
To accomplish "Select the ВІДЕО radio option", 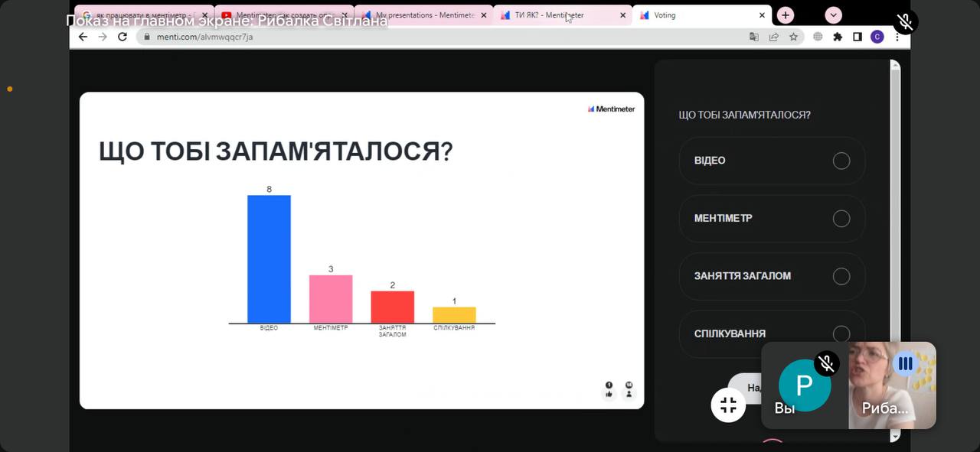I will tap(841, 161).
